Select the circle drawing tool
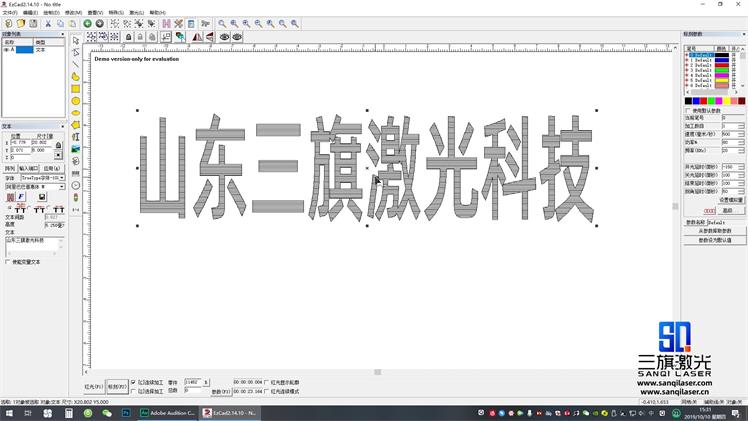The width and height of the screenshot is (748, 421). pyautogui.click(x=75, y=101)
